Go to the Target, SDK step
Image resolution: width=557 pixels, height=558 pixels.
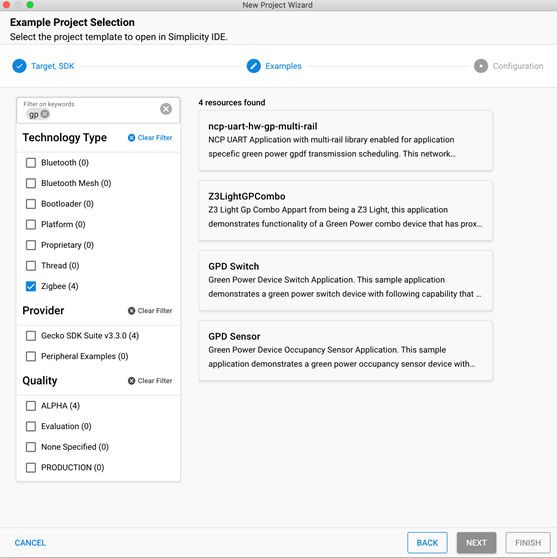53,66
